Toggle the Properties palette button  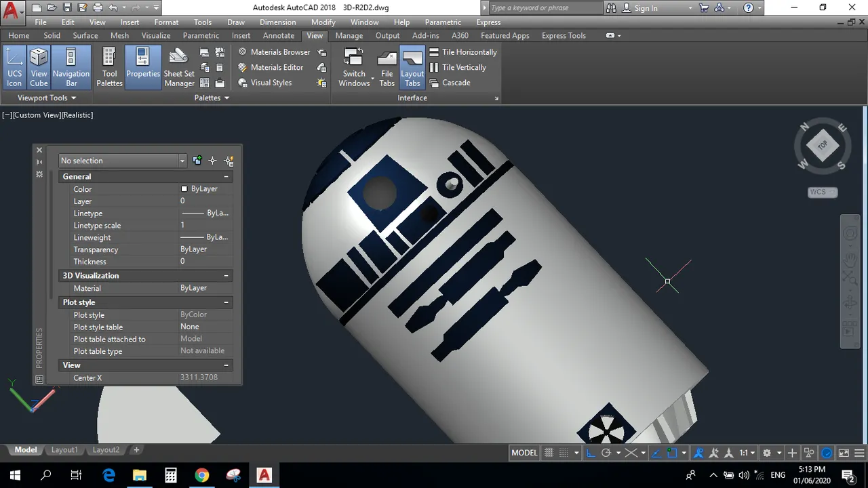point(142,67)
